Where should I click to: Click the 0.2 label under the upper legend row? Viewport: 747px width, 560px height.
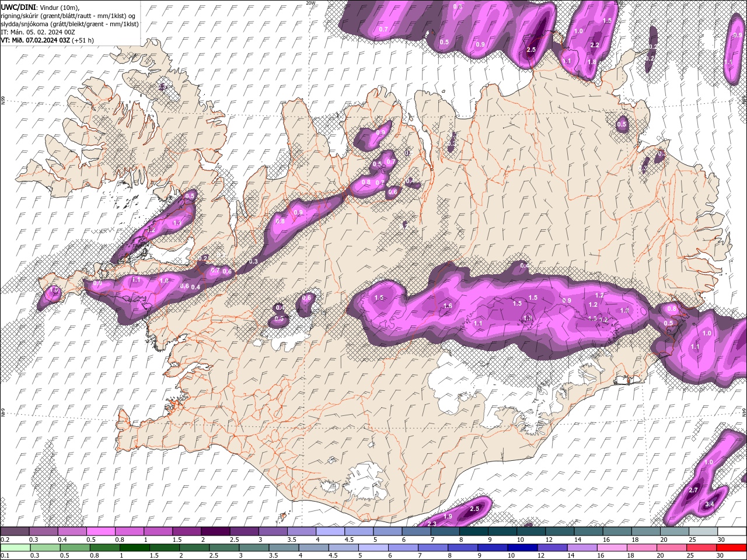5,540
